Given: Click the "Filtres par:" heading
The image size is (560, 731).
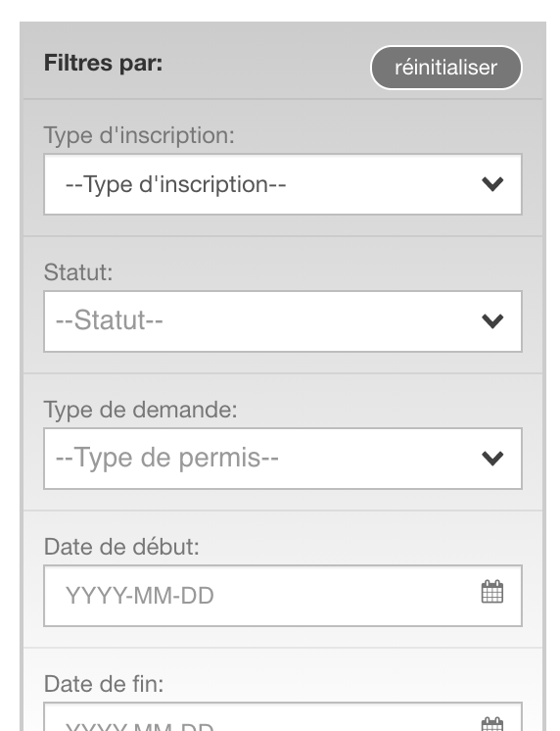Looking at the screenshot, I should pos(103,63).
